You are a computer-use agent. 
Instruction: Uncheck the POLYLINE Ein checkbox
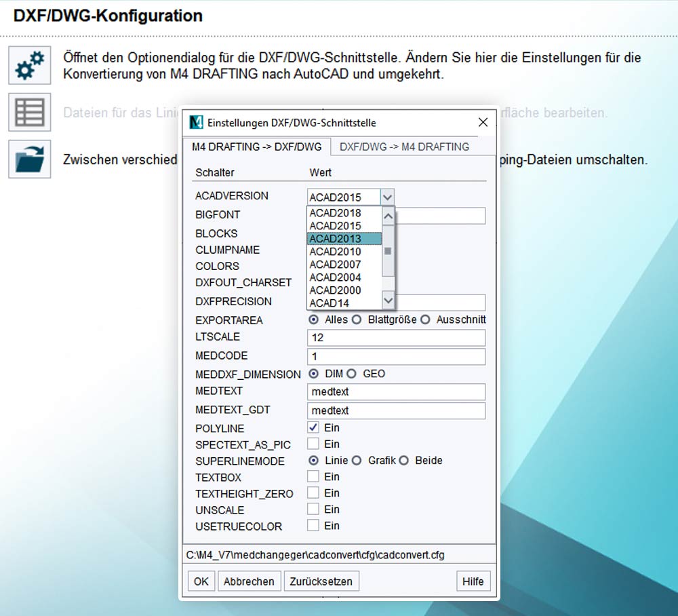pyautogui.click(x=313, y=427)
